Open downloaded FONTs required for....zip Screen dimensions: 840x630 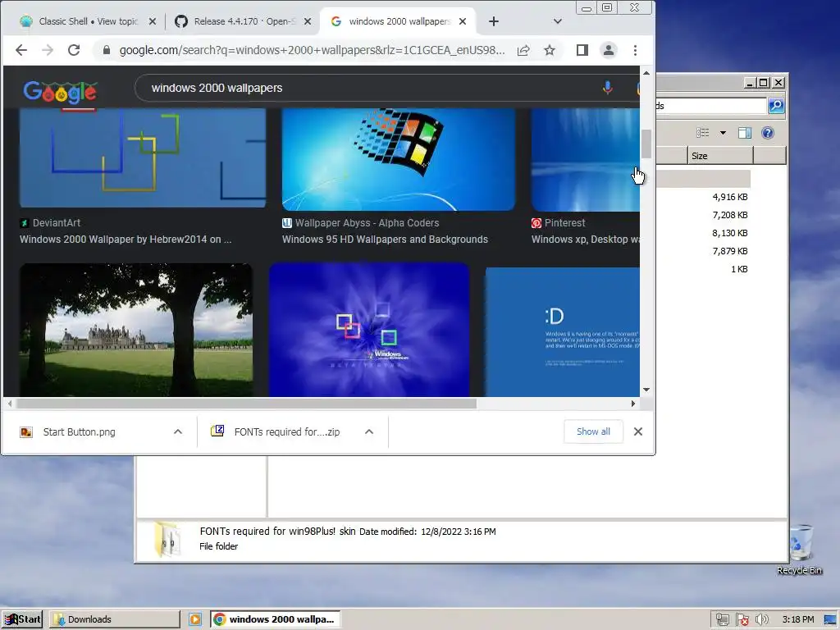286,431
